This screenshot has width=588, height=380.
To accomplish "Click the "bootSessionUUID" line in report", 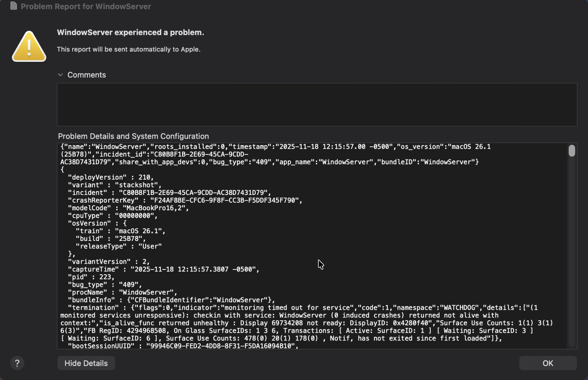I will point(183,346).
